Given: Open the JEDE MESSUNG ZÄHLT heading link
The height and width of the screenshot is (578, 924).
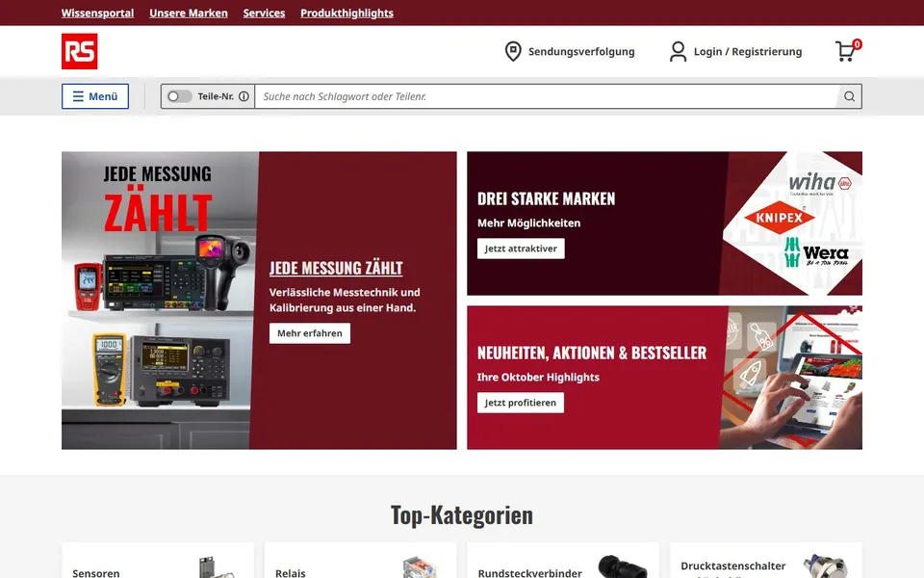Looking at the screenshot, I should [336, 268].
